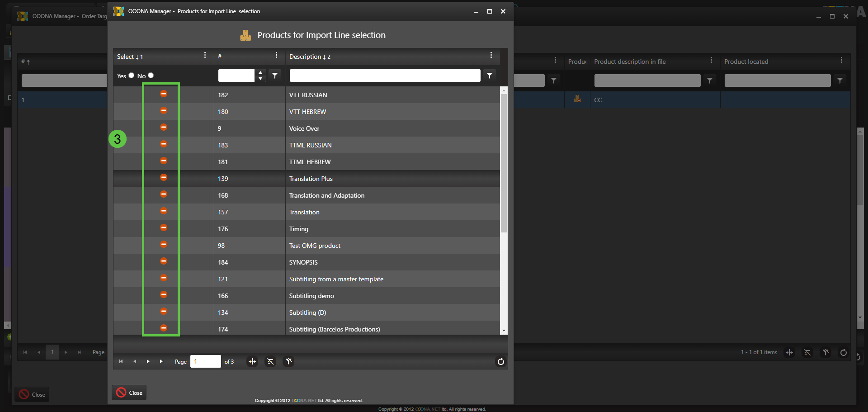The image size is (868, 412).
Task: Sort by the Select column header
Action: click(126, 57)
